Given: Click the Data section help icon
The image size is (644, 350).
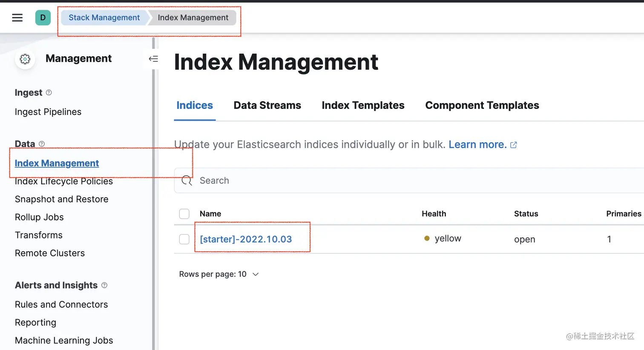Looking at the screenshot, I should point(42,144).
